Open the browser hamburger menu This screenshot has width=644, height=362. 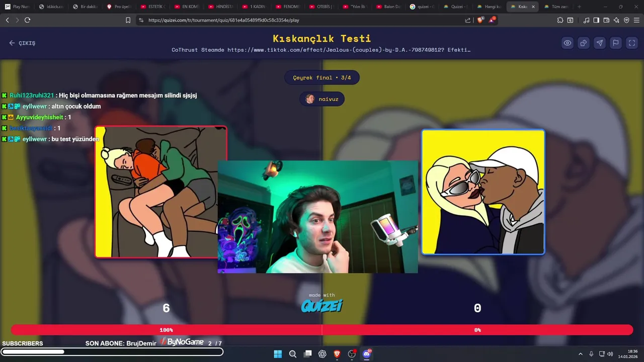(x=636, y=20)
